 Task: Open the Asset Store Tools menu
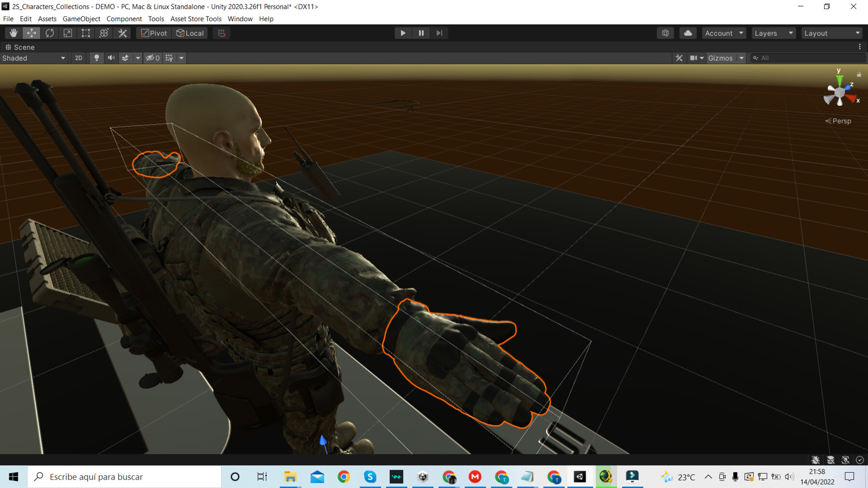coord(196,19)
